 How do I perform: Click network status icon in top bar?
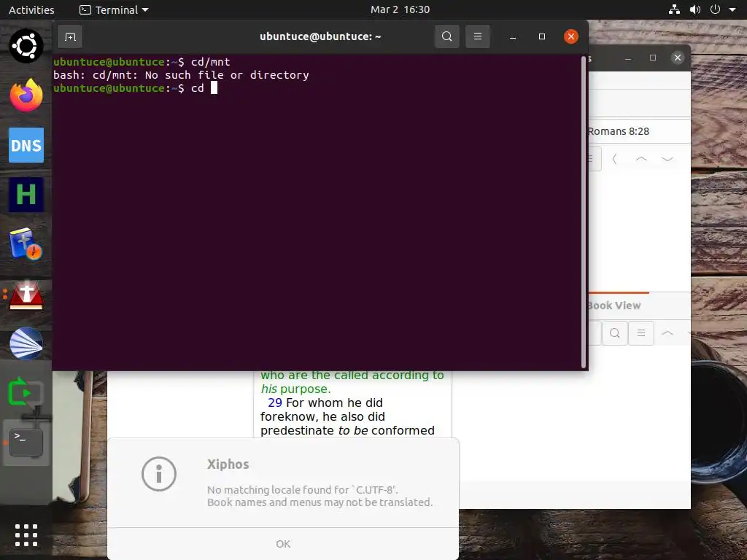coord(674,9)
